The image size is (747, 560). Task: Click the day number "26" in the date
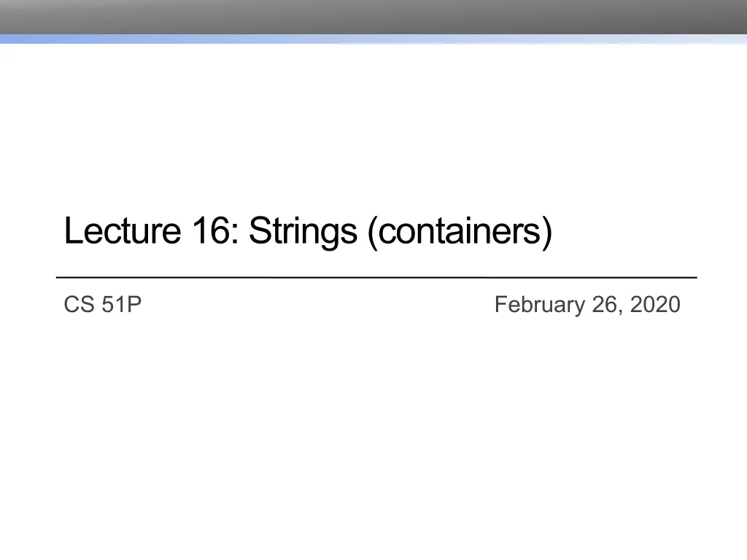[x=605, y=305]
